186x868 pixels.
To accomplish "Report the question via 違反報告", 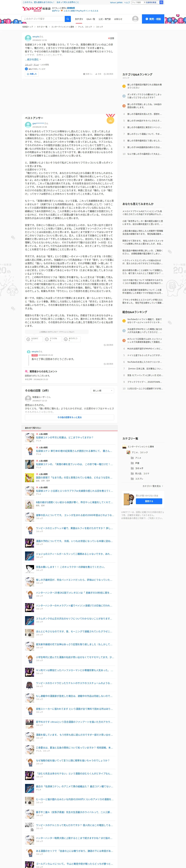I will 108,74.
